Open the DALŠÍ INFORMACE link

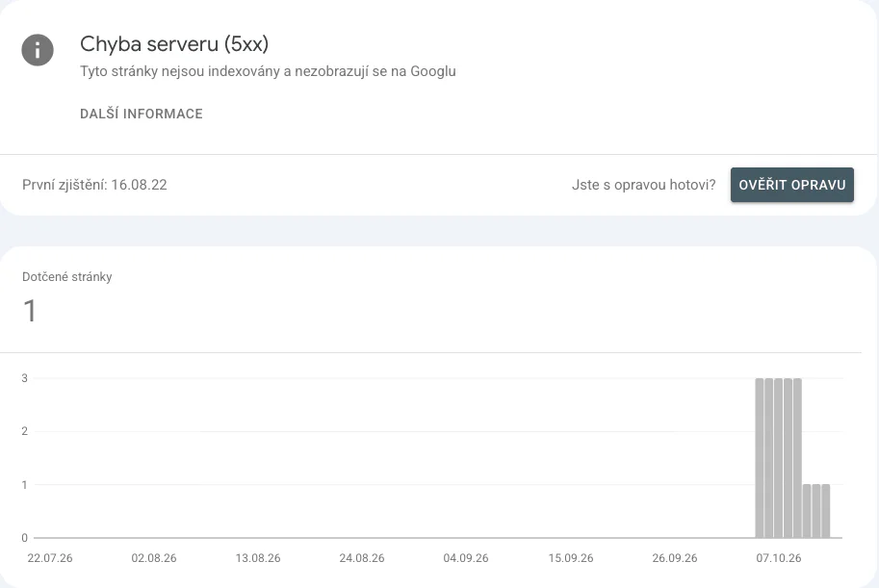[x=142, y=114]
